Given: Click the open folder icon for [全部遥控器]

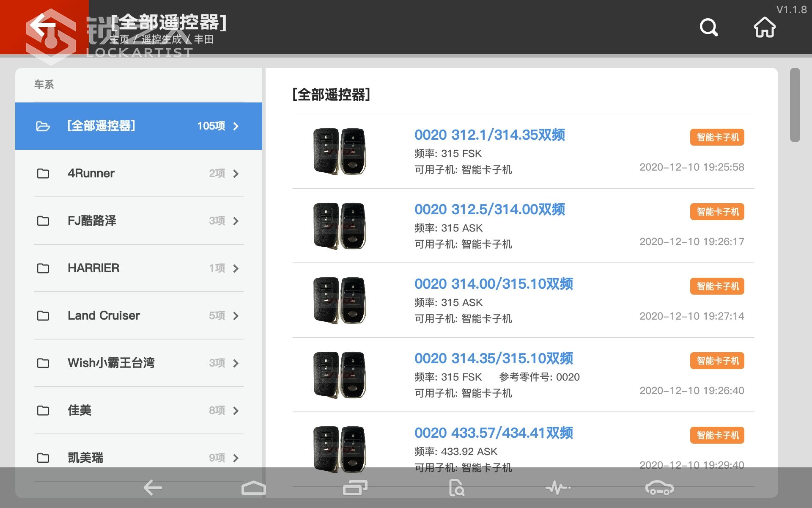Looking at the screenshot, I should (x=43, y=126).
